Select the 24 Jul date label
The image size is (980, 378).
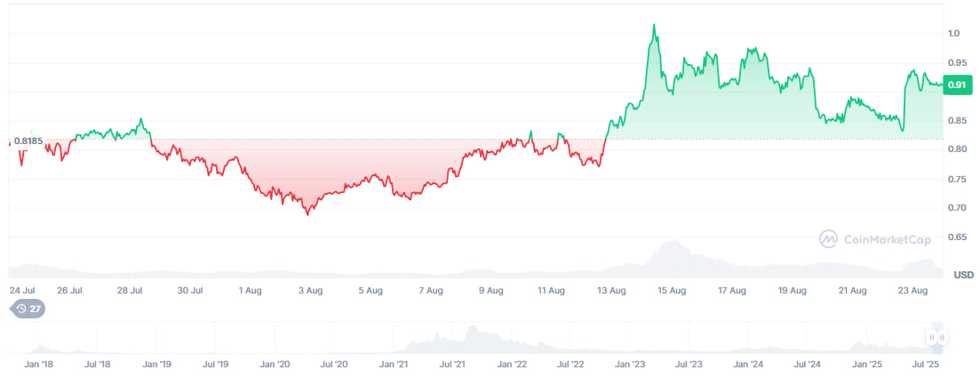(x=21, y=290)
